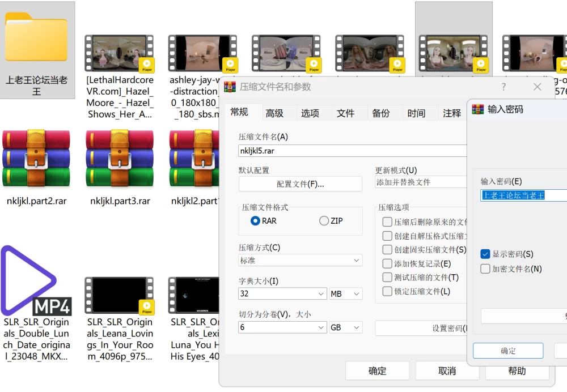The height and width of the screenshot is (392, 567).
Task: Check 创建自解压格式压缩文件 option
Action: pos(387,236)
